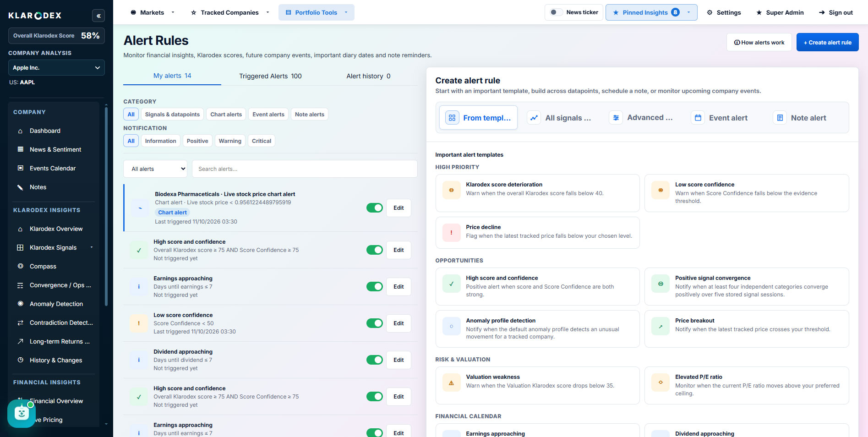Click the Anomaly Detection icon
Viewport: 868px width, 437px height.
[x=20, y=304]
